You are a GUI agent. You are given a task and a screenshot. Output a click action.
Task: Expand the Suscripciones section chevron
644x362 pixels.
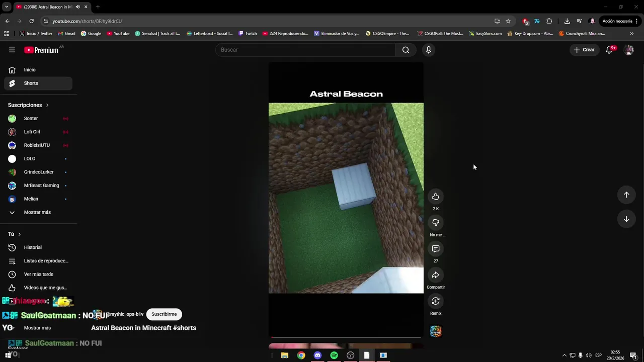click(47, 105)
